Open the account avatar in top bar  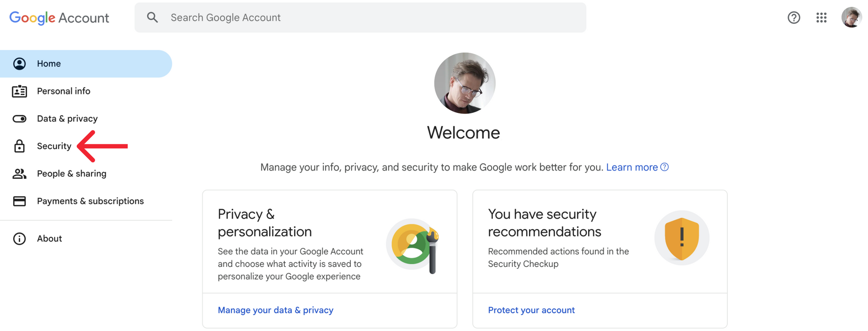[x=852, y=18]
